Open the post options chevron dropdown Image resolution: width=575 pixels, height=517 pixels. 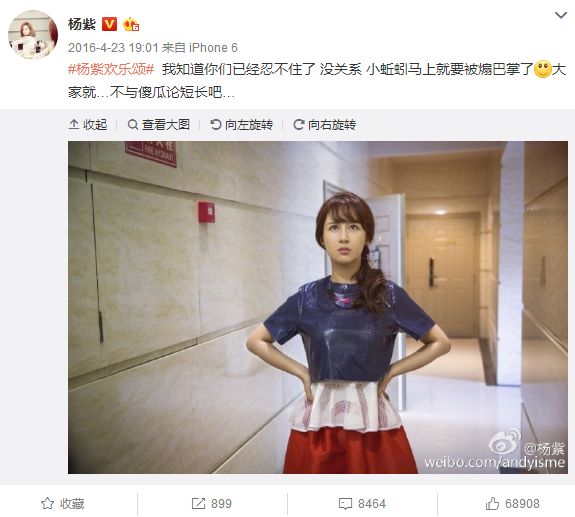[x=561, y=15]
